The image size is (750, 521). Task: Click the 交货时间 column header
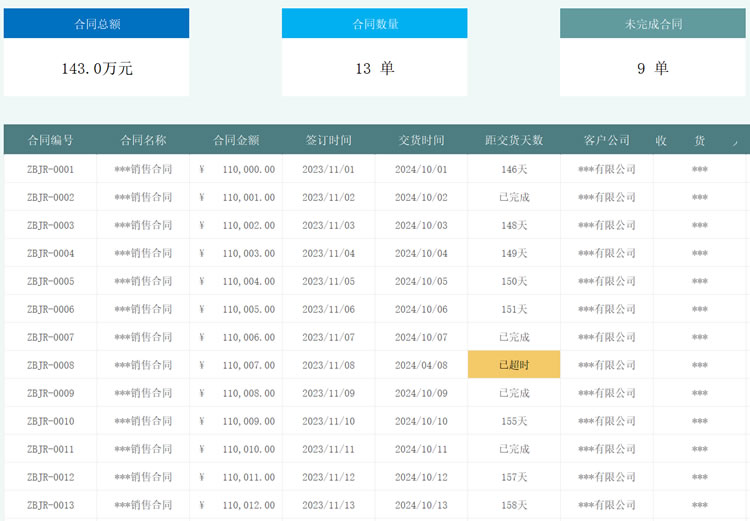pos(421,140)
